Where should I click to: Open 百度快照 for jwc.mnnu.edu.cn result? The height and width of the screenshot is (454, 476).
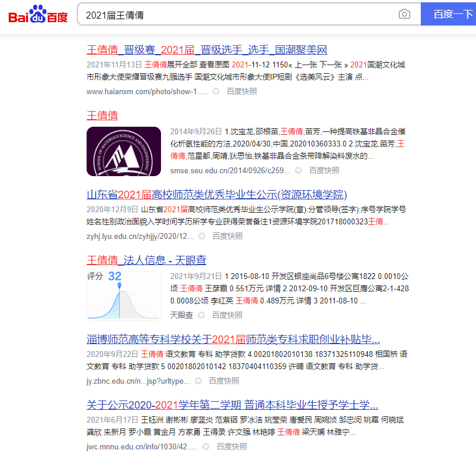(x=232, y=446)
